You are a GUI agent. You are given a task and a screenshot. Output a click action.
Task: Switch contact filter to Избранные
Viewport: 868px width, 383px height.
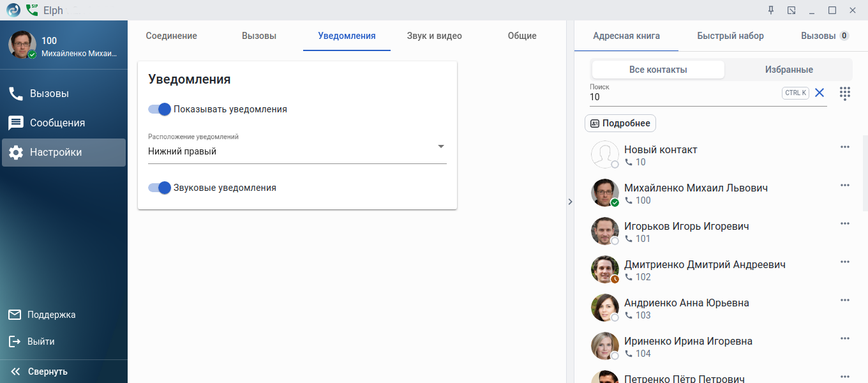[x=789, y=70]
